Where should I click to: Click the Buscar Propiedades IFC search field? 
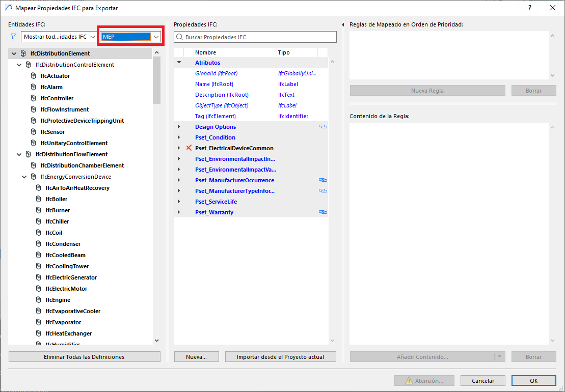click(x=255, y=37)
